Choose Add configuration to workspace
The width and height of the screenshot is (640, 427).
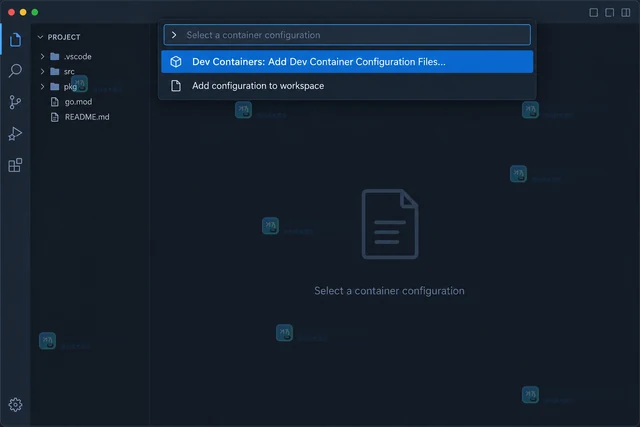coord(347,86)
